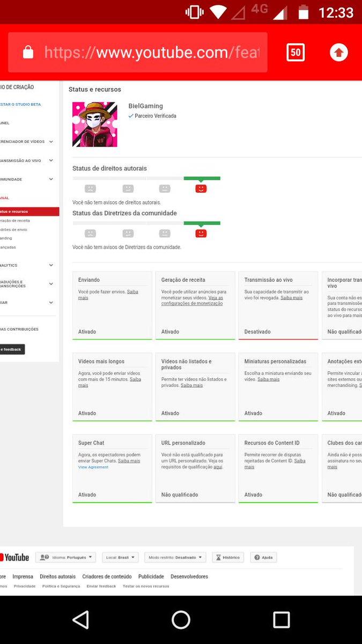
Task: Click the BielGaming channel name
Action: (x=145, y=106)
